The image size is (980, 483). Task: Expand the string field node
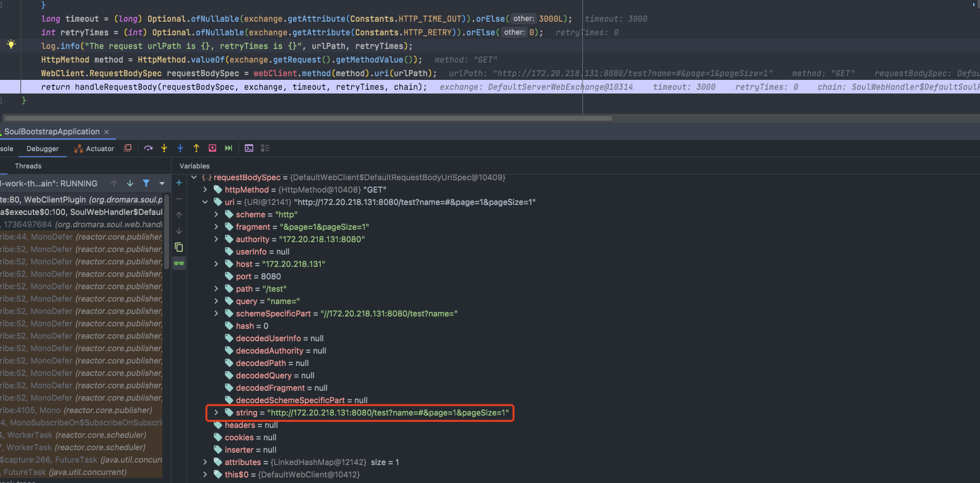tap(216, 412)
